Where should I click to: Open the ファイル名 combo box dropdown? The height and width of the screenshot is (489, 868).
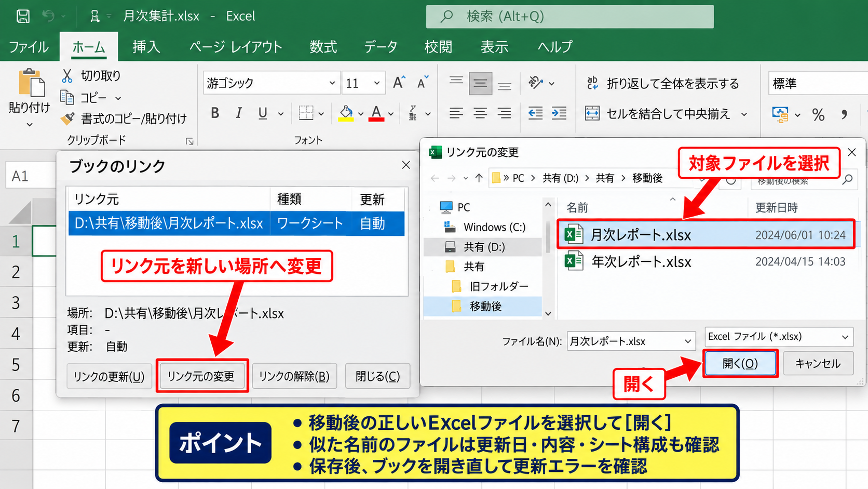point(688,341)
